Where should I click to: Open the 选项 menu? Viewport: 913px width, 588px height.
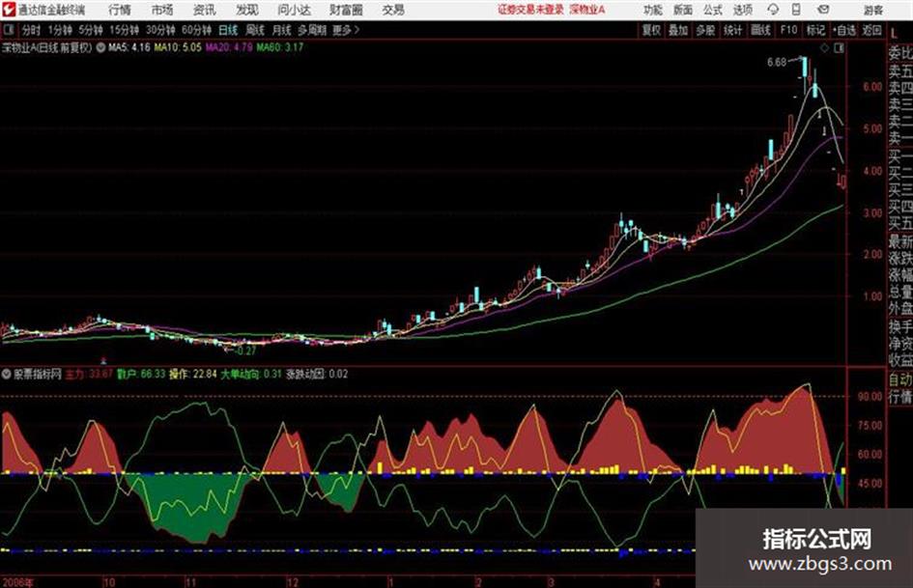click(x=742, y=10)
